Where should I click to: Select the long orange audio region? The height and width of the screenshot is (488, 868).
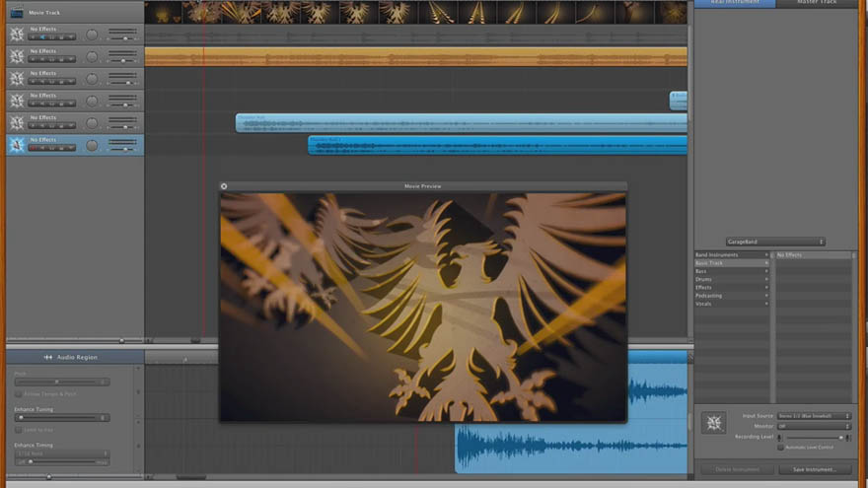tap(415, 56)
